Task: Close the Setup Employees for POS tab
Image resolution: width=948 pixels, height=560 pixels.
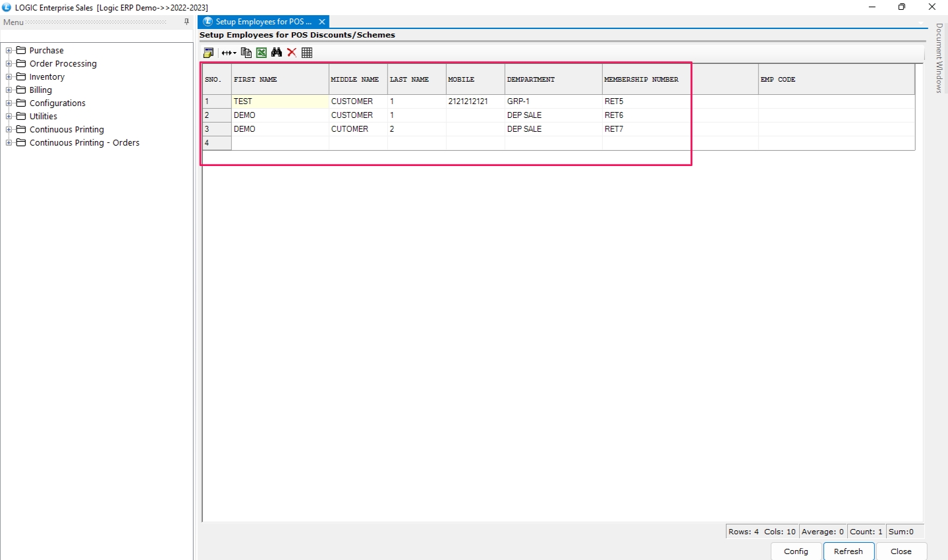Action: point(322,22)
